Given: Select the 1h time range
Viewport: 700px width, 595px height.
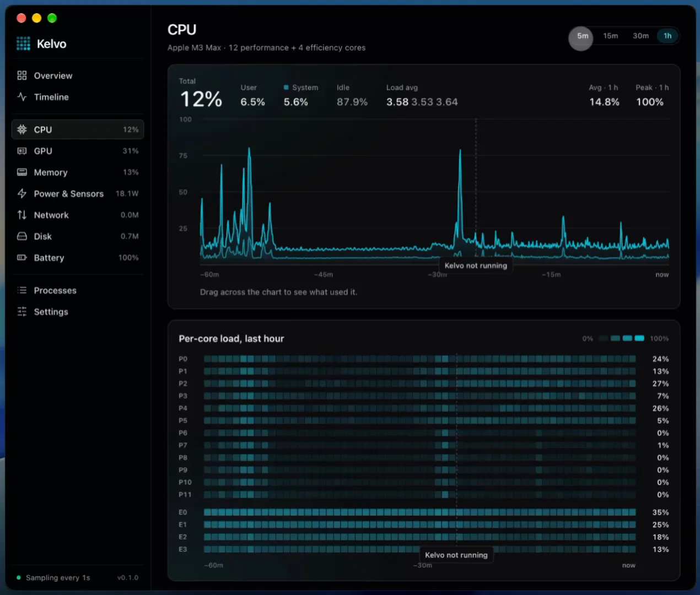Looking at the screenshot, I should point(667,36).
